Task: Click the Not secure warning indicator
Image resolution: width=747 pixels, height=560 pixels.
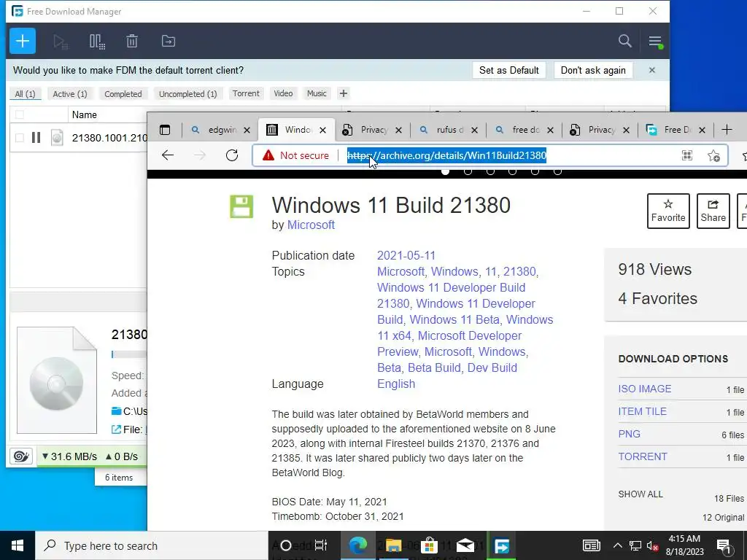Action: point(295,155)
